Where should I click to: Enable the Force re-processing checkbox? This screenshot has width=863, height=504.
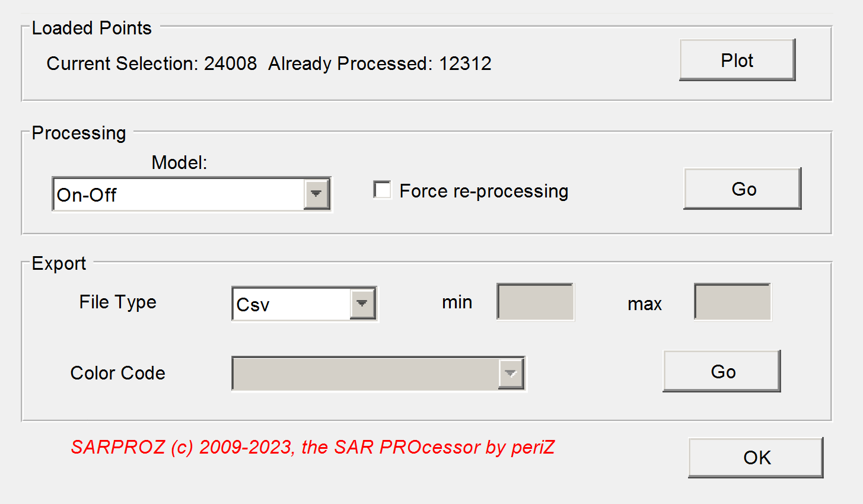click(x=383, y=190)
